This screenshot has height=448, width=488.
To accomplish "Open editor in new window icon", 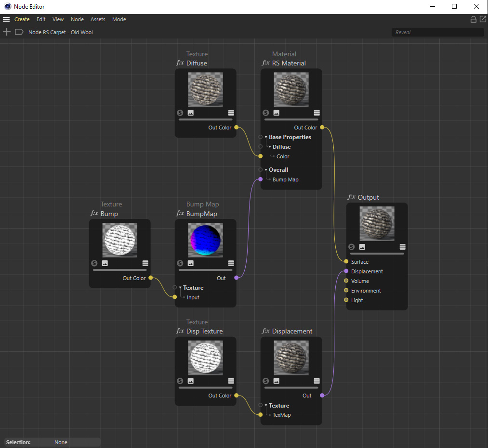I will (x=483, y=19).
